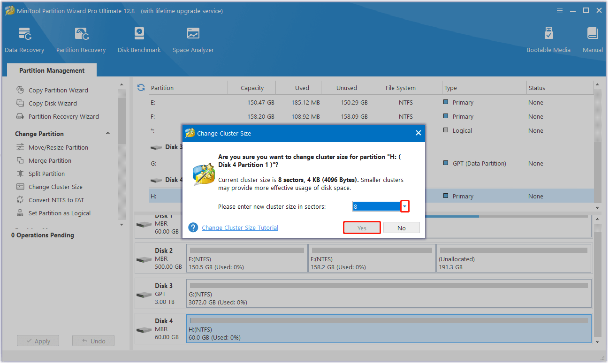Viewport: 609px width, 364px height.
Task: Select Unallocated 191.3 GB block
Action: pyautogui.click(x=513, y=258)
